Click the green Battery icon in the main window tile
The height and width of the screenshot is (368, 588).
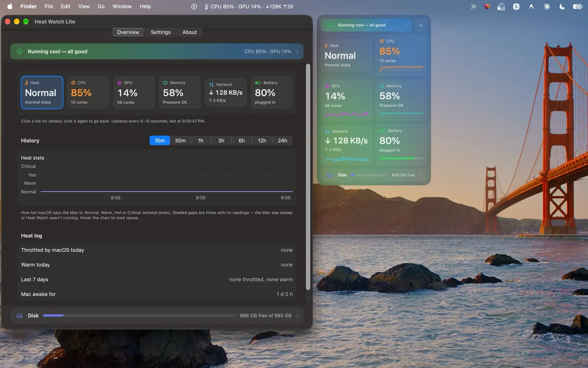pos(257,83)
